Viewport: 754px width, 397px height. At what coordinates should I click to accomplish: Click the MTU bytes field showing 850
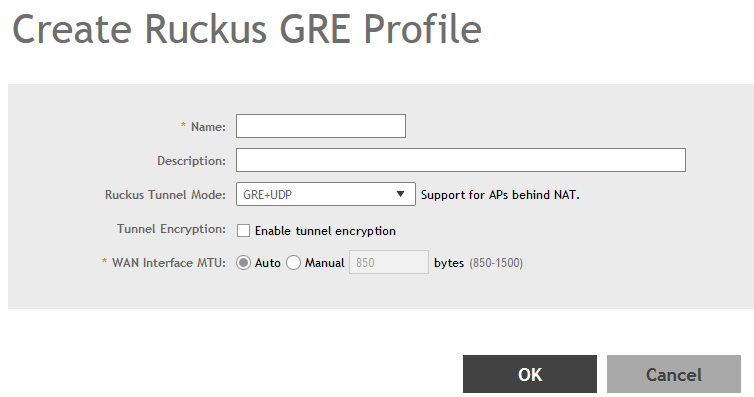389,262
